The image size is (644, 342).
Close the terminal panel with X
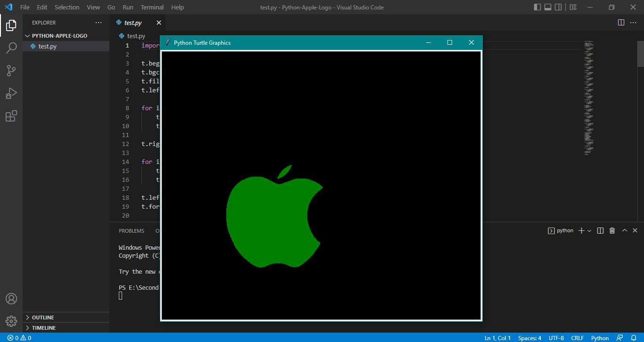[x=635, y=230]
